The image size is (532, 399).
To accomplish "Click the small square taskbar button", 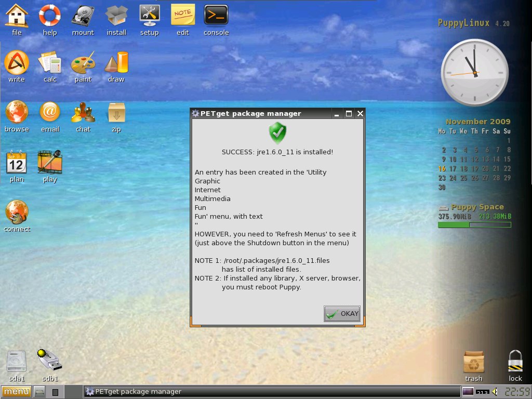I will coord(55,393).
